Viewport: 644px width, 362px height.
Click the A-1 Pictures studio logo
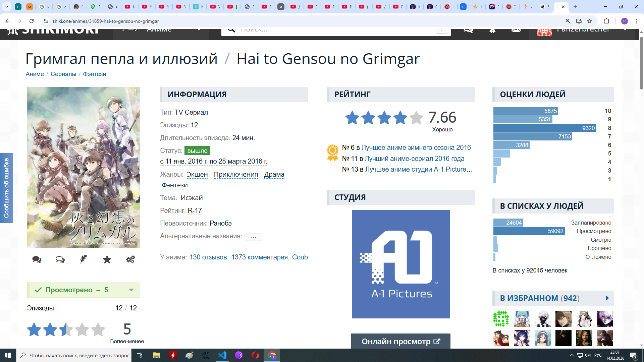[x=400, y=264]
